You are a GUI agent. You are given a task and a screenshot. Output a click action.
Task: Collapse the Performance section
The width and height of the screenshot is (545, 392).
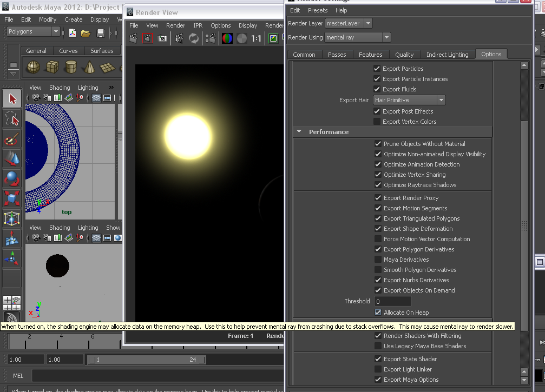point(299,131)
